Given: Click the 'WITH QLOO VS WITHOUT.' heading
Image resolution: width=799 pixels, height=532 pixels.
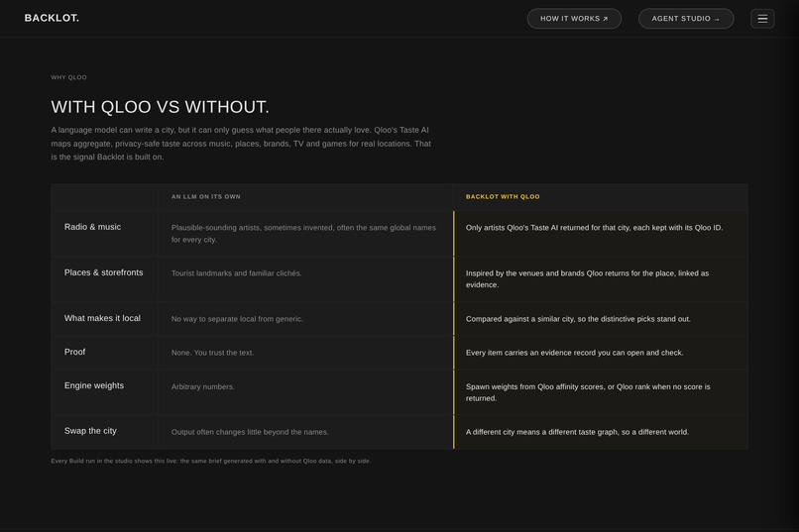Looking at the screenshot, I should tap(160, 107).
